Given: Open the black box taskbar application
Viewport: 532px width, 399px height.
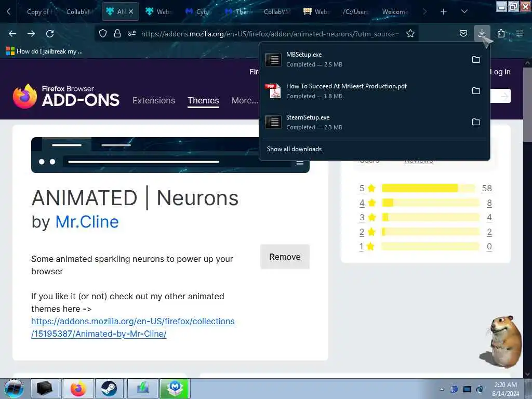Looking at the screenshot, I should [x=45, y=389].
